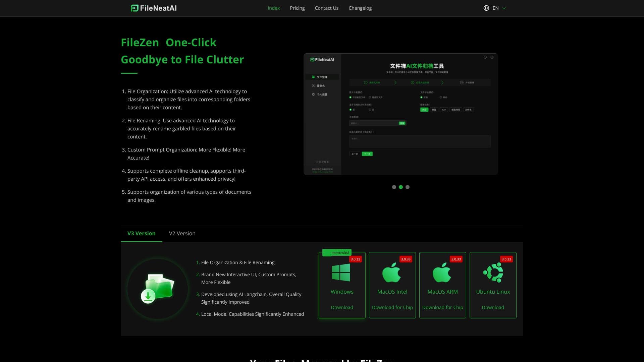
Task: Click the Recommended badge on Windows card
Action: (x=337, y=252)
